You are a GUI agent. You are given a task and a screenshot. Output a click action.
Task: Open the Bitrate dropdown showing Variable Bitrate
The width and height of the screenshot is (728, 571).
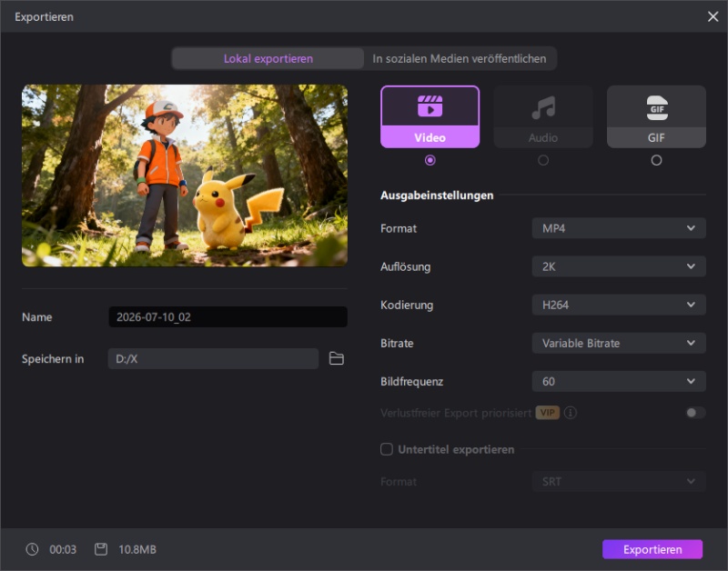pyautogui.click(x=619, y=344)
